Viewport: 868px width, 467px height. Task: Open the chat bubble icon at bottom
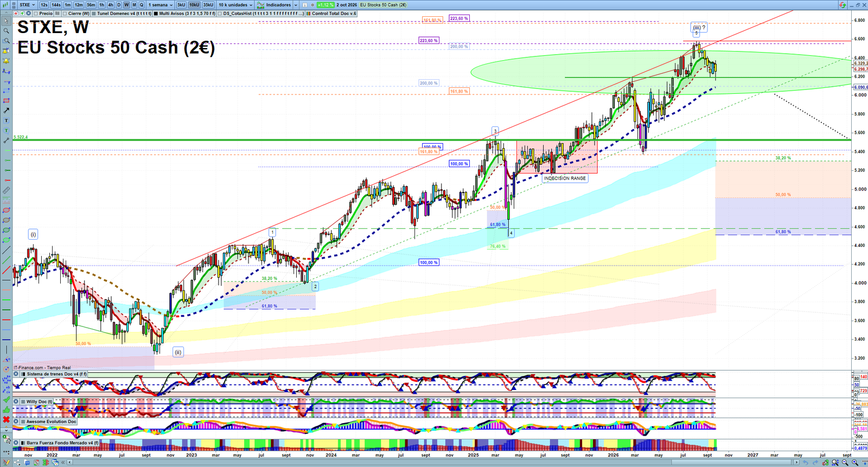pyautogui.click(x=27, y=463)
